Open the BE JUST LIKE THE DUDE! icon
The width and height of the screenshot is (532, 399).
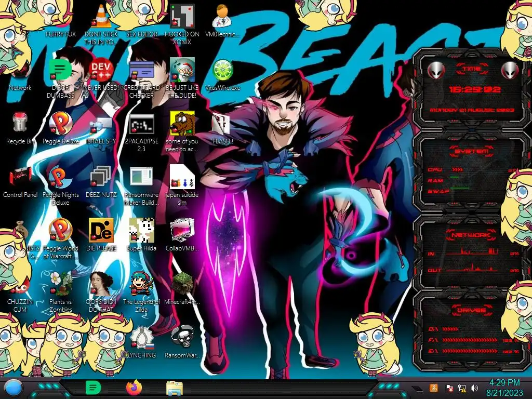coord(182,70)
